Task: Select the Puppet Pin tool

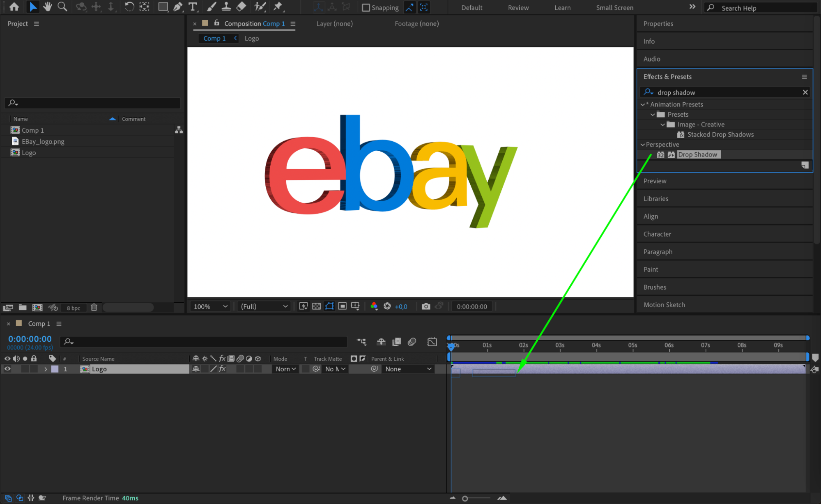Action: point(278,7)
